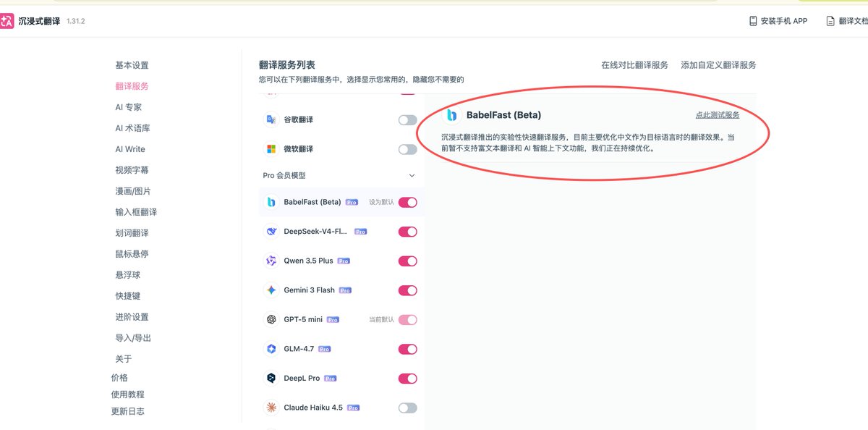Select the GLM-4.7 service row
Screen dimensions: 868x430
(341, 349)
